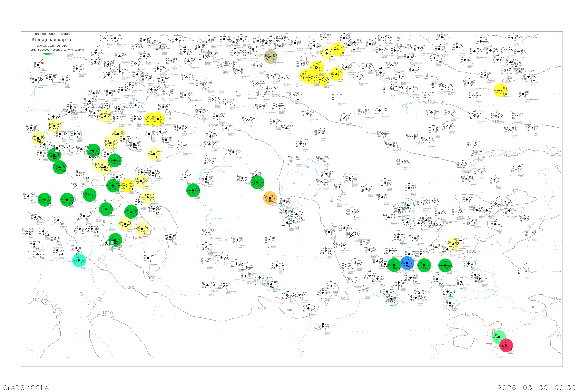The width and height of the screenshot is (588, 392).
Task: Open the meteocenter.net UAOL.png URL
Action: (x=55, y=50)
